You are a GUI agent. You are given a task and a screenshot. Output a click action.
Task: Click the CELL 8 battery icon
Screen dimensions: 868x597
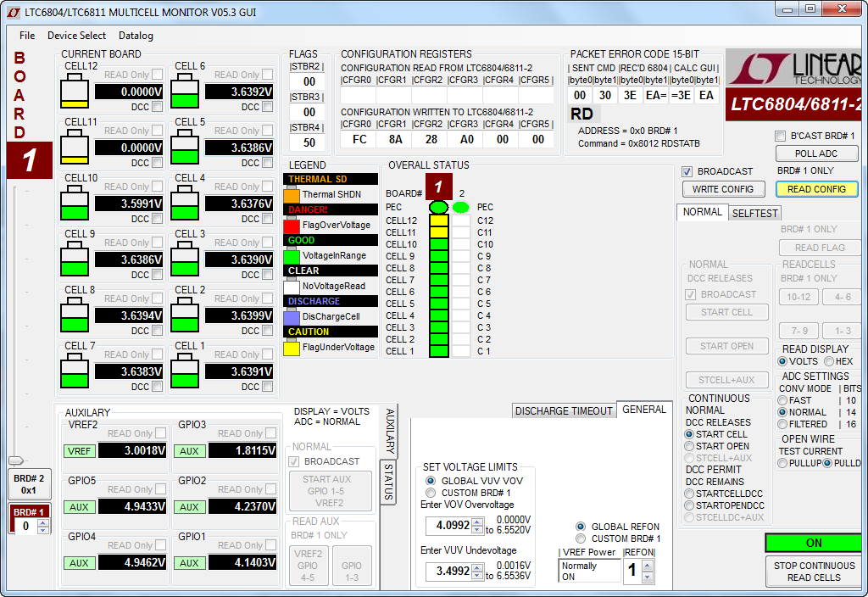75,315
